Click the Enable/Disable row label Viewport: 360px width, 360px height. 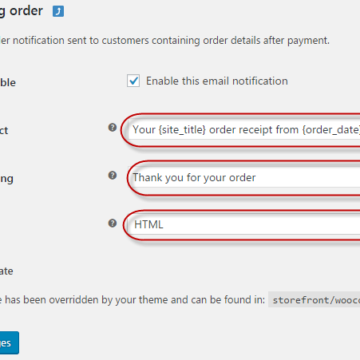click(8, 82)
